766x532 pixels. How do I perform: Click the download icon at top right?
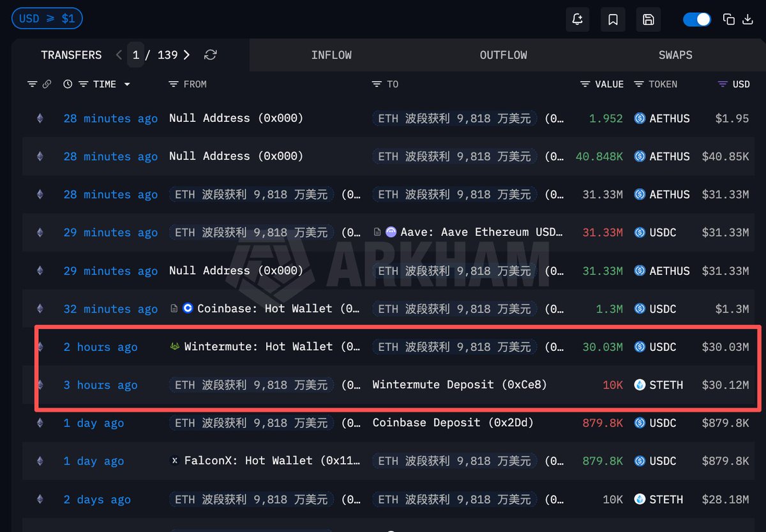point(748,19)
